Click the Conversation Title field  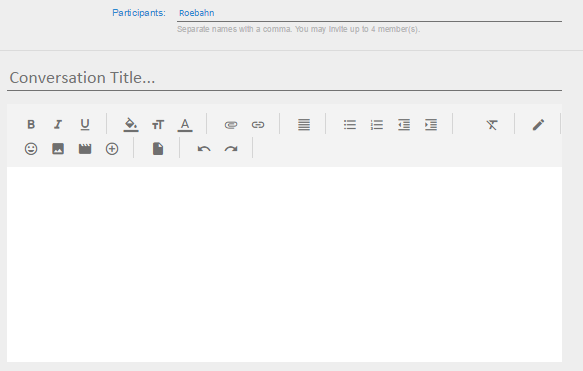pyautogui.click(x=284, y=78)
